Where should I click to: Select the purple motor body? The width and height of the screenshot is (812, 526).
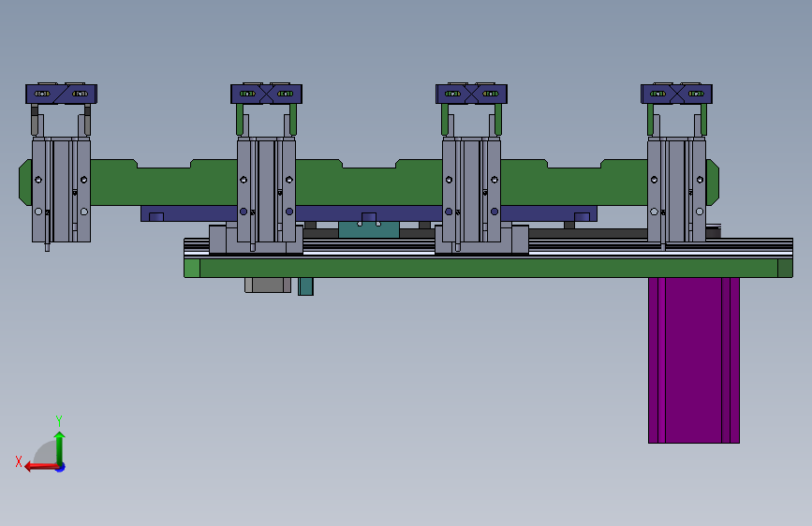tap(693, 360)
